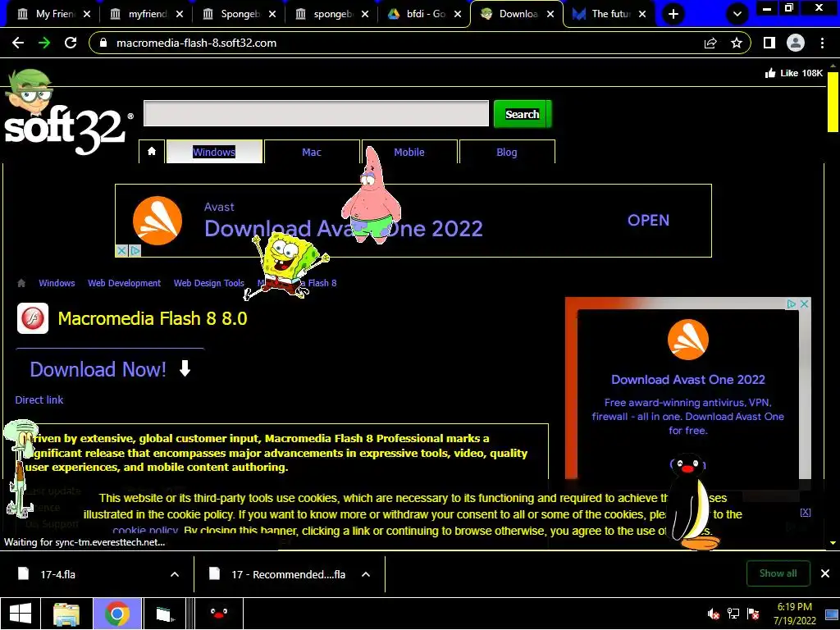Switch to the Spongeb tab
The height and width of the screenshot is (630, 840).
click(235, 14)
